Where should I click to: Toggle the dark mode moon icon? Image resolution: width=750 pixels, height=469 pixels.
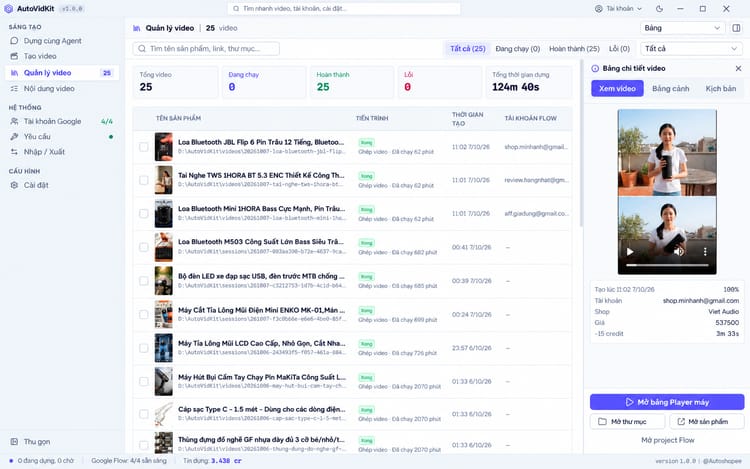pyautogui.click(x=660, y=9)
